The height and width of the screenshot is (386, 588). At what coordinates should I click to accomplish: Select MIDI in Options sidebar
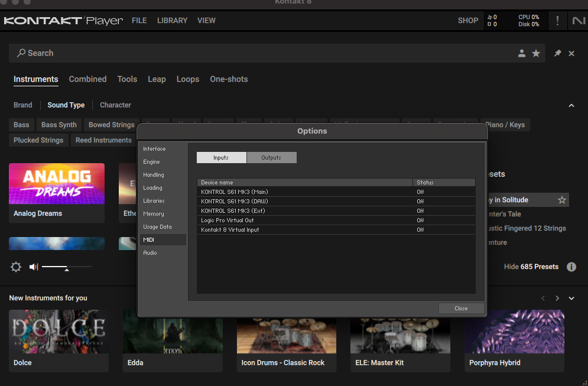(163, 240)
